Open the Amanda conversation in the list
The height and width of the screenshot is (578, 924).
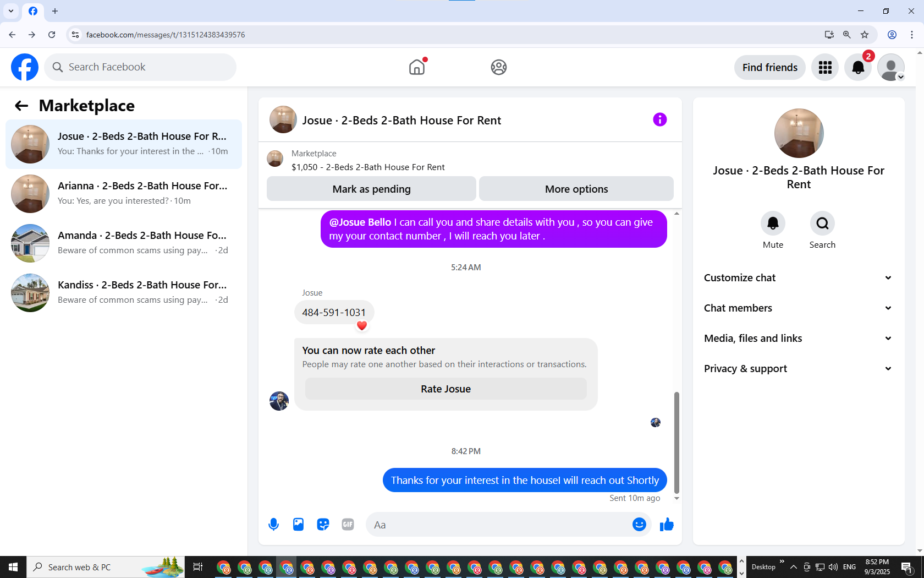[x=124, y=243]
